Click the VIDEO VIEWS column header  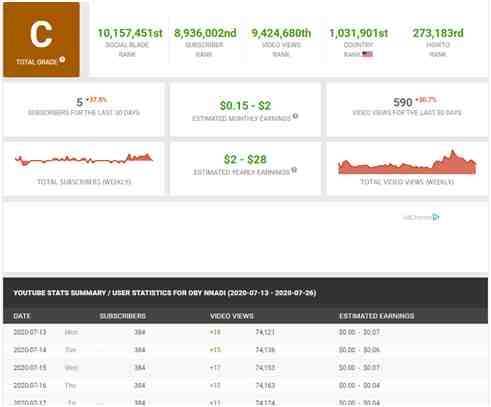(232, 316)
